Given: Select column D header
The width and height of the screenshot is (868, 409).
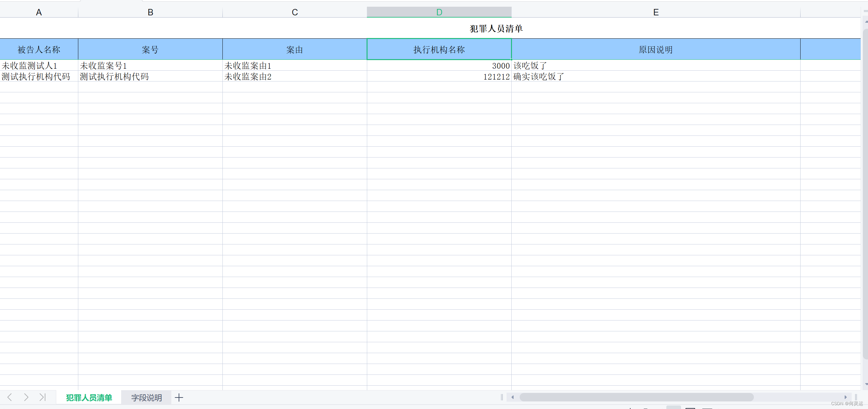Looking at the screenshot, I should pos(439,12).
